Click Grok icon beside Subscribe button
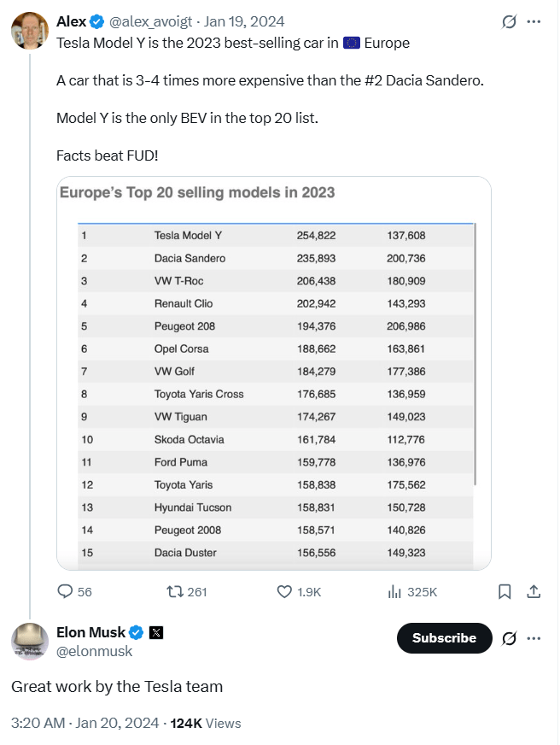Viewport: 560px width, 745px height. point(509,638)
